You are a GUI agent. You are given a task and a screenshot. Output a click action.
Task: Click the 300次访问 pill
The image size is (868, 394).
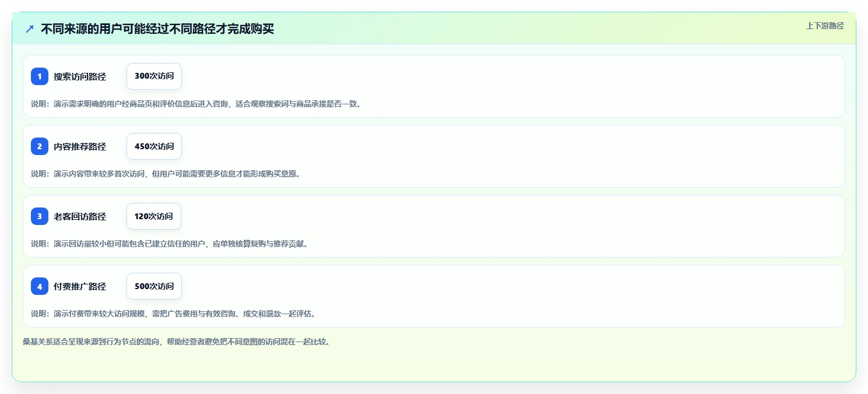(154, 76)
